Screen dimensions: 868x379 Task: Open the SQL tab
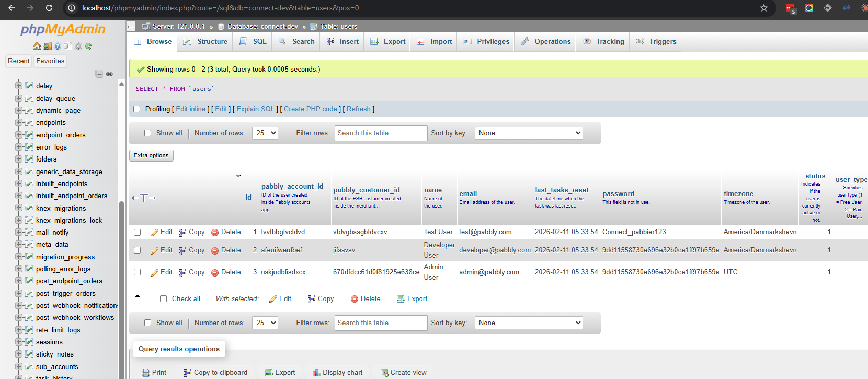pyautogui.click(x=253, y=42)
